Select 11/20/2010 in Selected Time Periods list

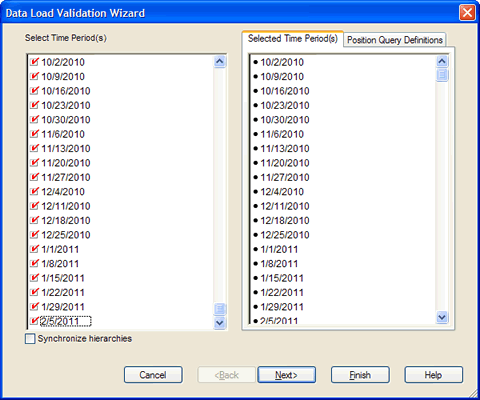[285, 163]
